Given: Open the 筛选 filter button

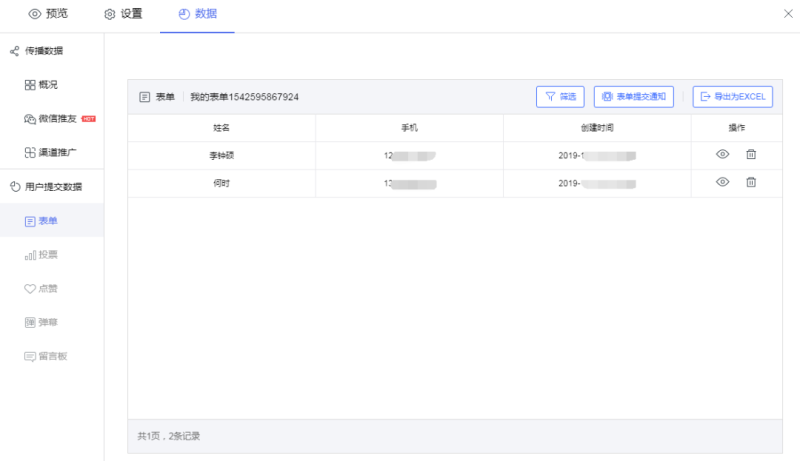Looking at the screenshot, I should pyautogui.click(x=560, y=97).
